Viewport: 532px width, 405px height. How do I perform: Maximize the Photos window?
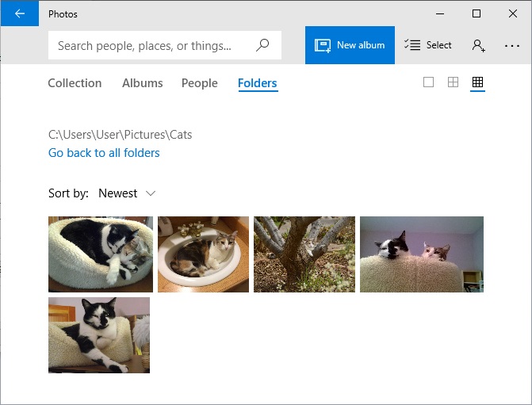pos(477,13)
